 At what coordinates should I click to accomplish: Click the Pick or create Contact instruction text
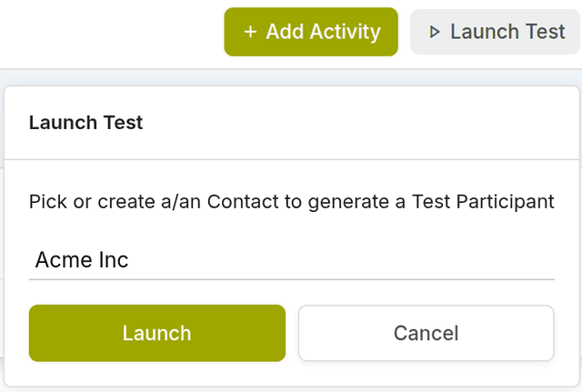pos(291,202)
